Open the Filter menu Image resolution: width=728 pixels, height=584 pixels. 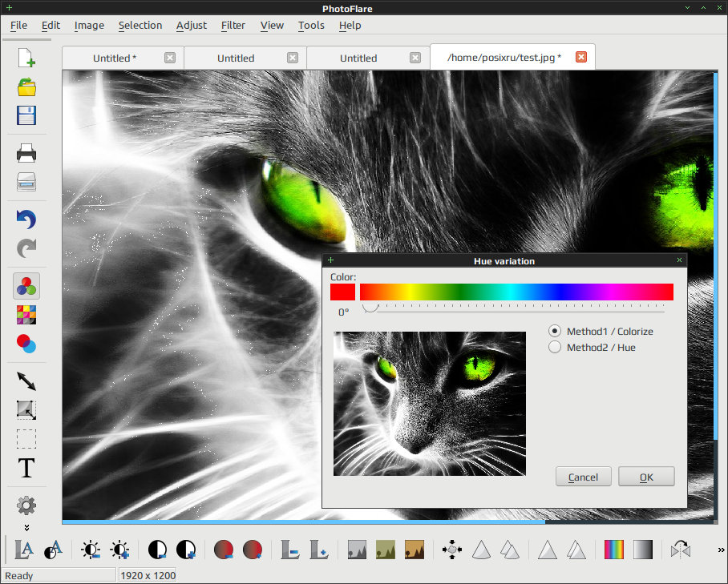(x=233, y=25)
